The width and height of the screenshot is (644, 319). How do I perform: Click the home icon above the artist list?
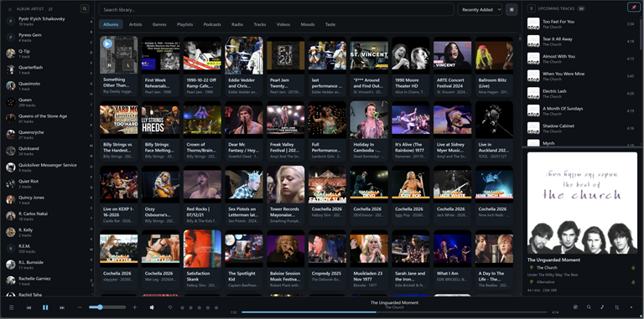click(x=10, y=8)
